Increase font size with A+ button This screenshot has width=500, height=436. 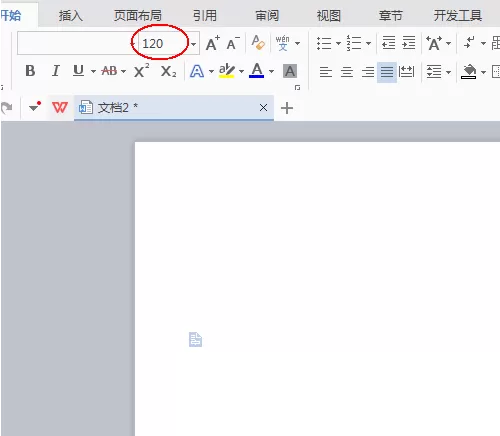(x=212, y=43)
